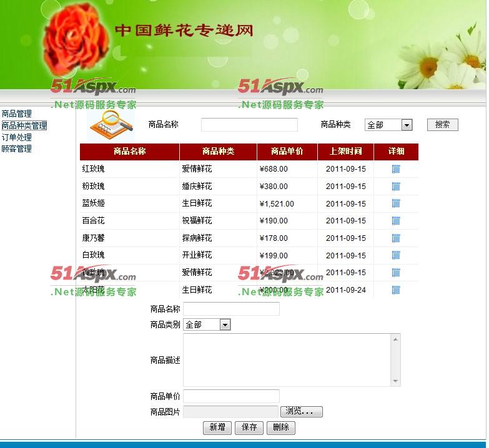This screenshot has height=448, width=489.
Task: Click the ¥178.00 price cell
Action: pos(287,238)
